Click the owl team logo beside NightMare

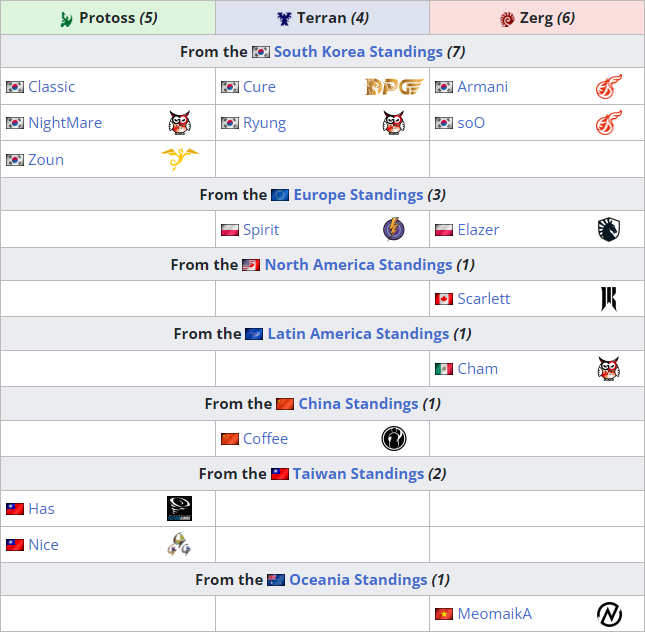click(x=179, y=123)
